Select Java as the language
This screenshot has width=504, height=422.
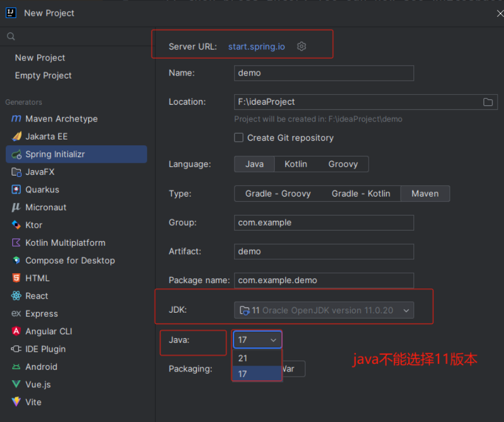pos(254,164)
